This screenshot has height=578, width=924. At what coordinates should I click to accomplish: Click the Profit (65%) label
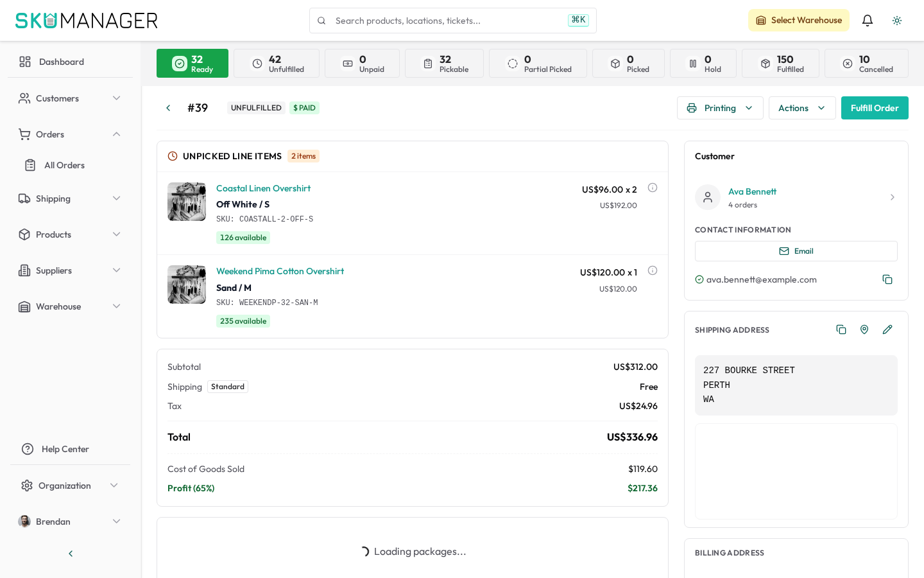(191, 488)
